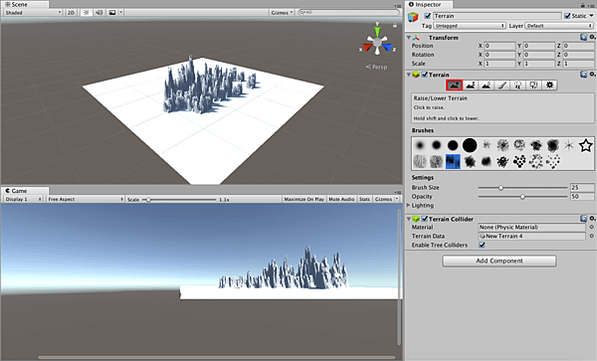The image size is (597, 361).
Task: Toggle scene lighting sun icon
Action: click(86, 13)
